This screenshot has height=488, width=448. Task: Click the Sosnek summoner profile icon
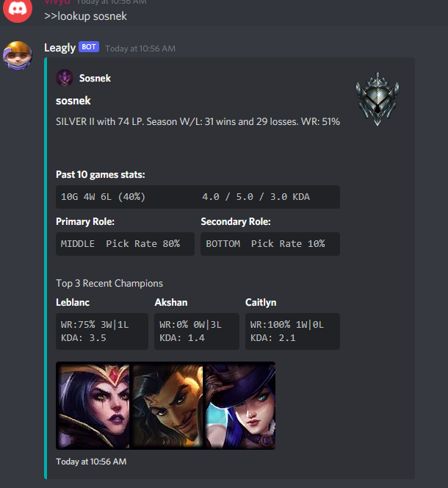(x=65, y=78)
